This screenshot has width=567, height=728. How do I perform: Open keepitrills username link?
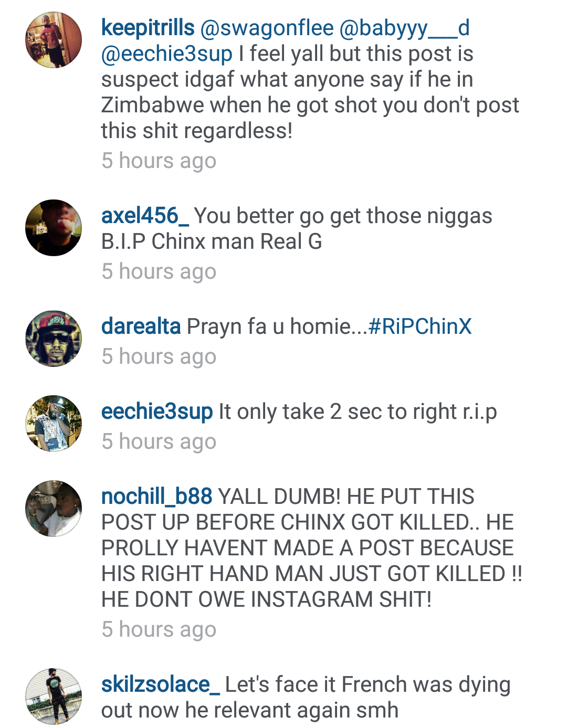click(x=148, y=28)
